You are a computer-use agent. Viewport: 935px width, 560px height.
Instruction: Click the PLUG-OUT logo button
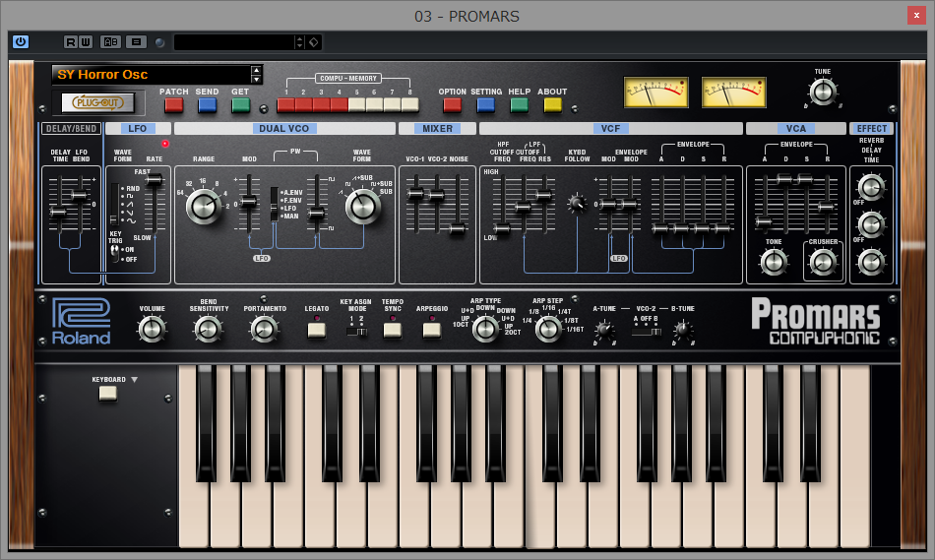98,102
